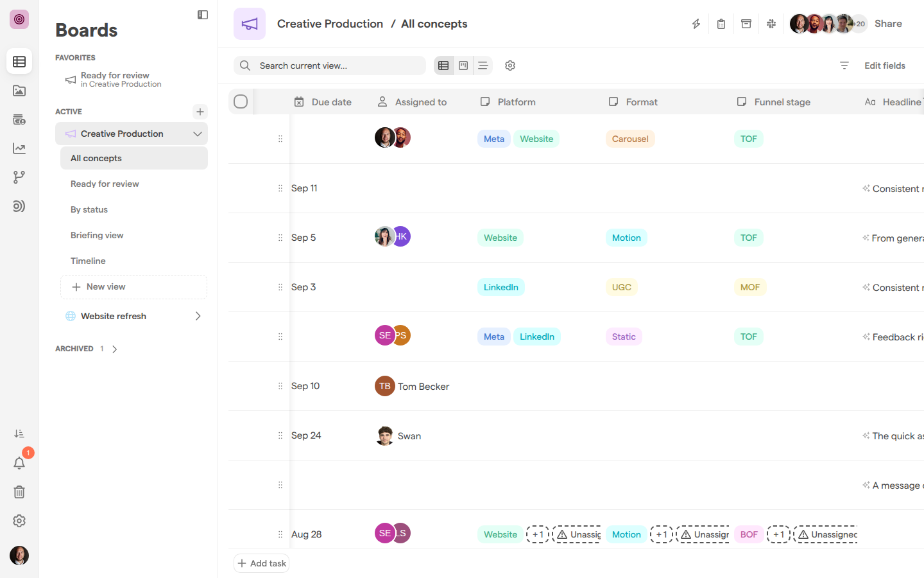Click the filter icon beside Edit fields

pyautogui.click(x=844, y=66)
